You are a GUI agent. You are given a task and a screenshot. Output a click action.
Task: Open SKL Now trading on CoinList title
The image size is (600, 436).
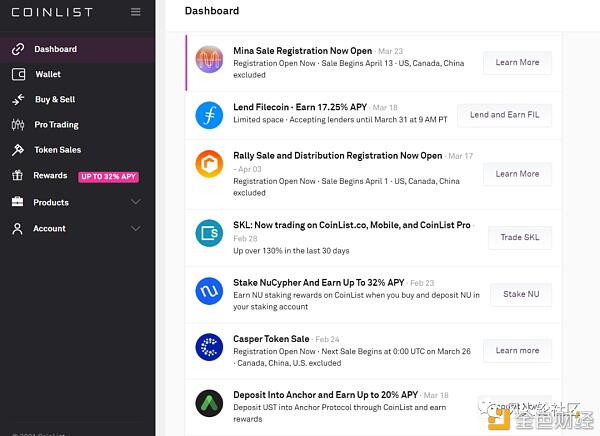tap(352, 225)
